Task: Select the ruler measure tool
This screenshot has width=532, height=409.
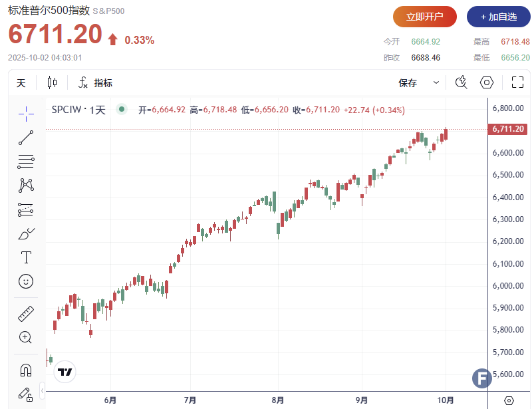Action: pyautogui.click(x=26, y=313)
